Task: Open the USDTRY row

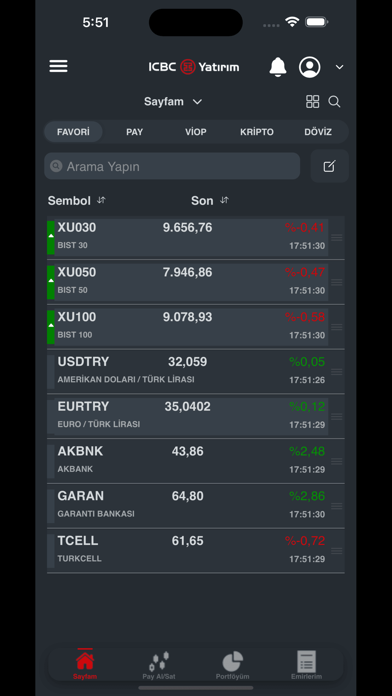Action: [196, 371]
